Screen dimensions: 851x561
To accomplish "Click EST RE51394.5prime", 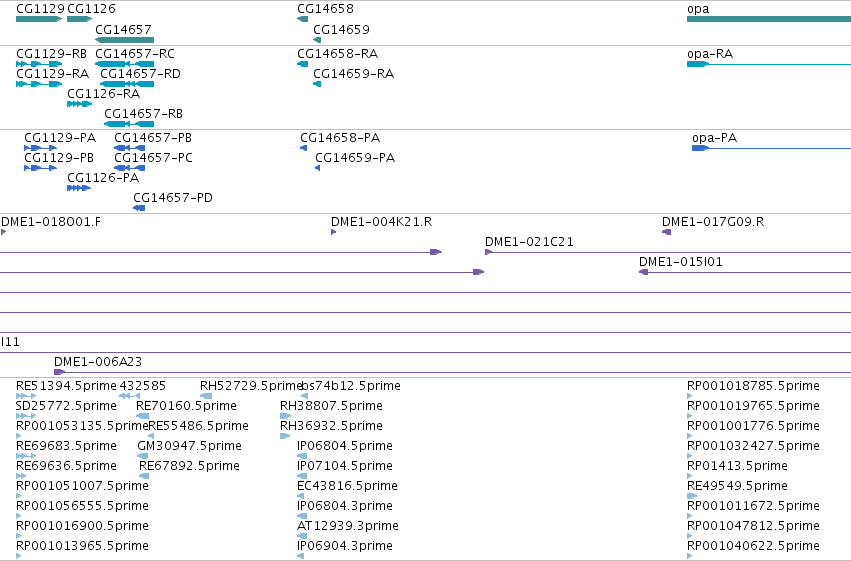I will pyautogui.click(x=26, y=396).
